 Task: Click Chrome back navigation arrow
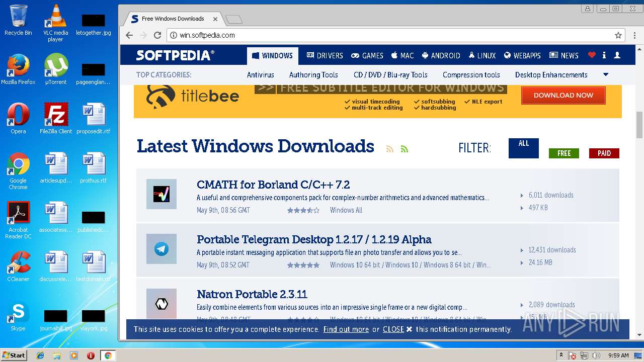(x=129, y=35)
